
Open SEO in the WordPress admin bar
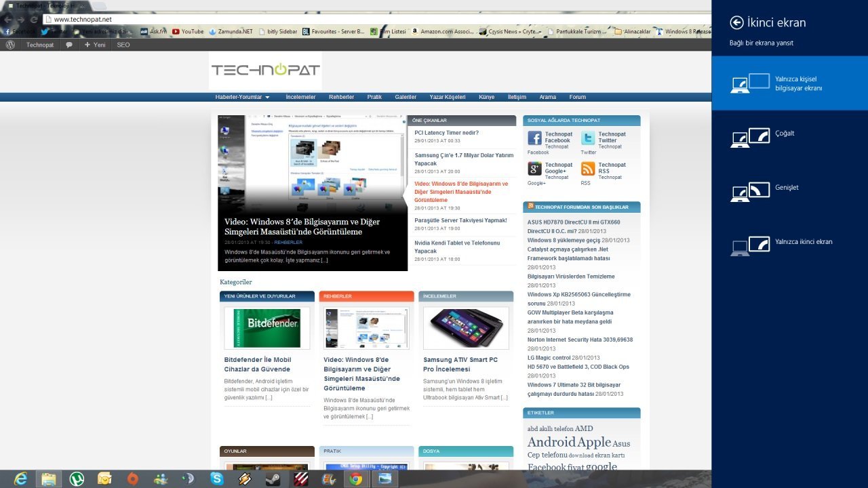[x=123, y=45]
